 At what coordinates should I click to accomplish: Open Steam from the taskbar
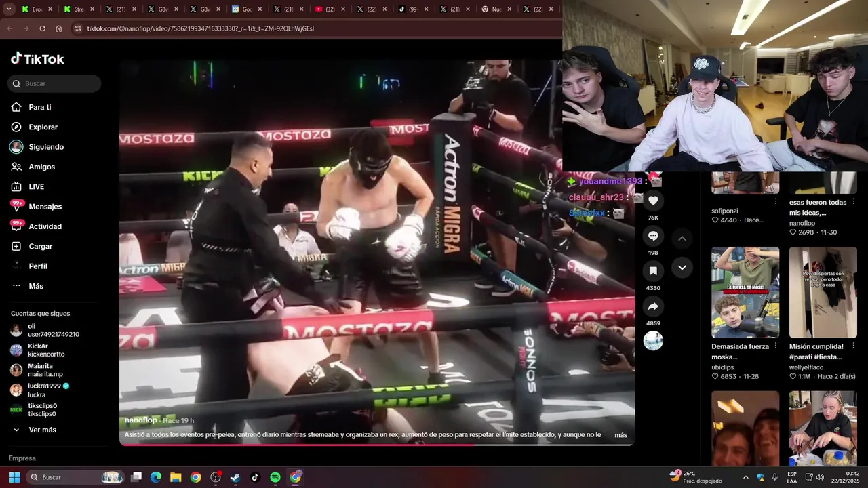tap(235, 477)
